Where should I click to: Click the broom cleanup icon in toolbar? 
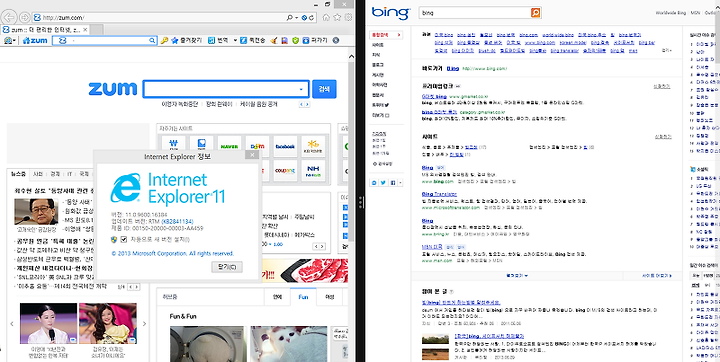(x=274, y=40)
